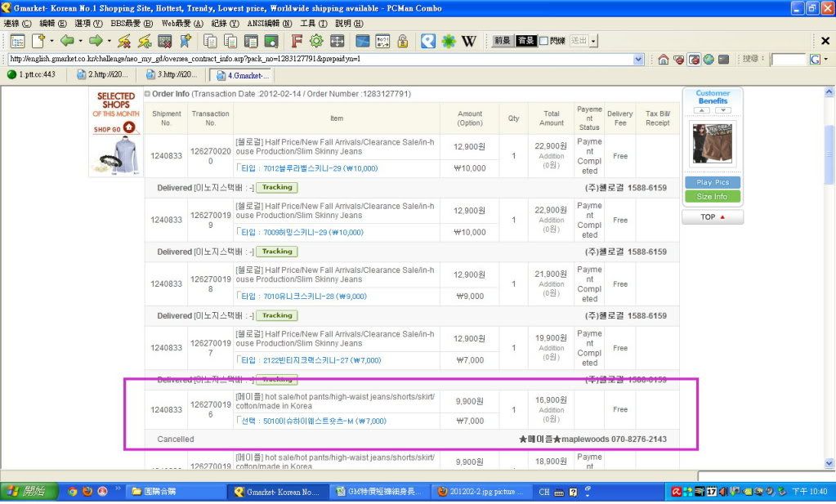The height and width of the screenshot is (504, 836).
Task: Open the address bar URL dropdown
Action: [x=640, y=60]
